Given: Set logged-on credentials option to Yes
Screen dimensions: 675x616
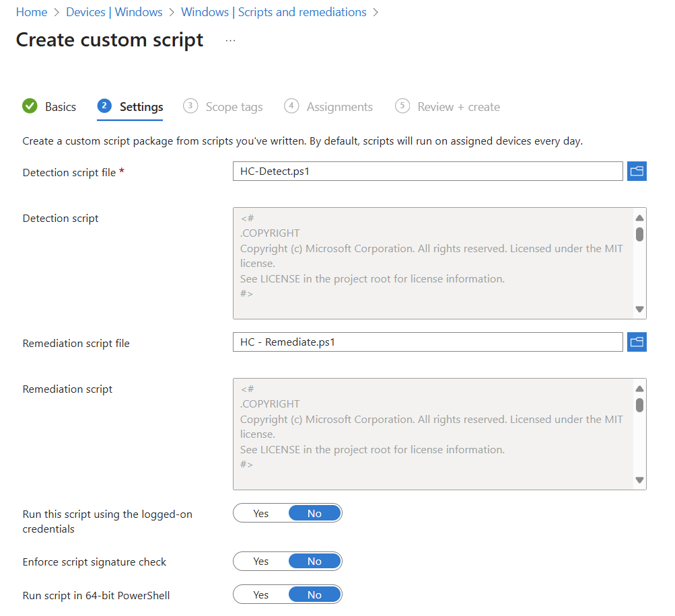Looking at the screenshot, I should (261, 513).
